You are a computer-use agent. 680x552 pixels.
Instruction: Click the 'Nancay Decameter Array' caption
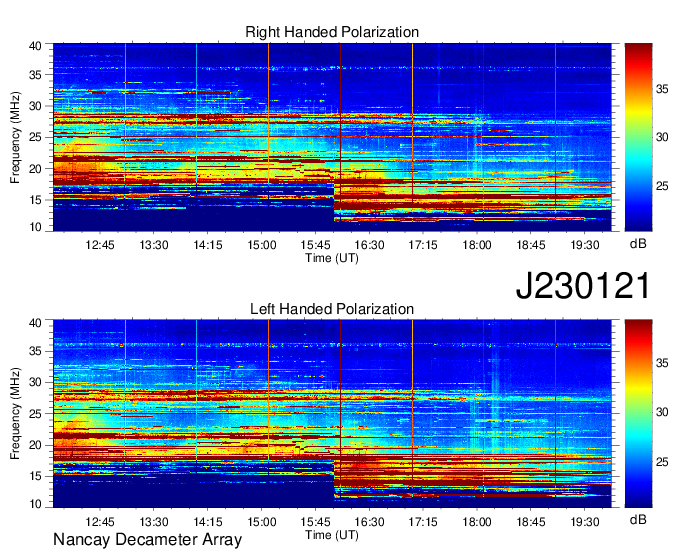point(147,539)
